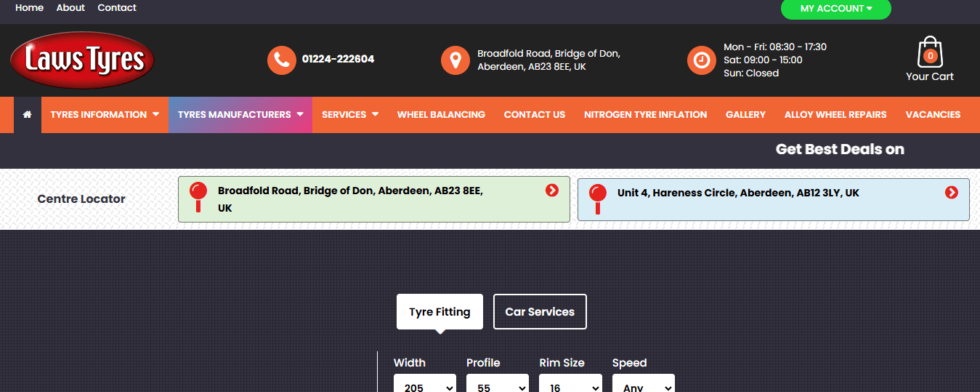Open the Tyres Information menu
The width and height of the screenshot is (980, 392).
coord(105,115)
